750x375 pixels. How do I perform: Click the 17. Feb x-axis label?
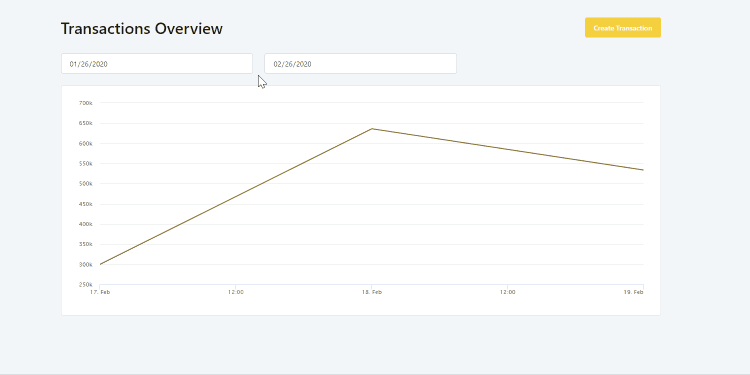point(100,292)
